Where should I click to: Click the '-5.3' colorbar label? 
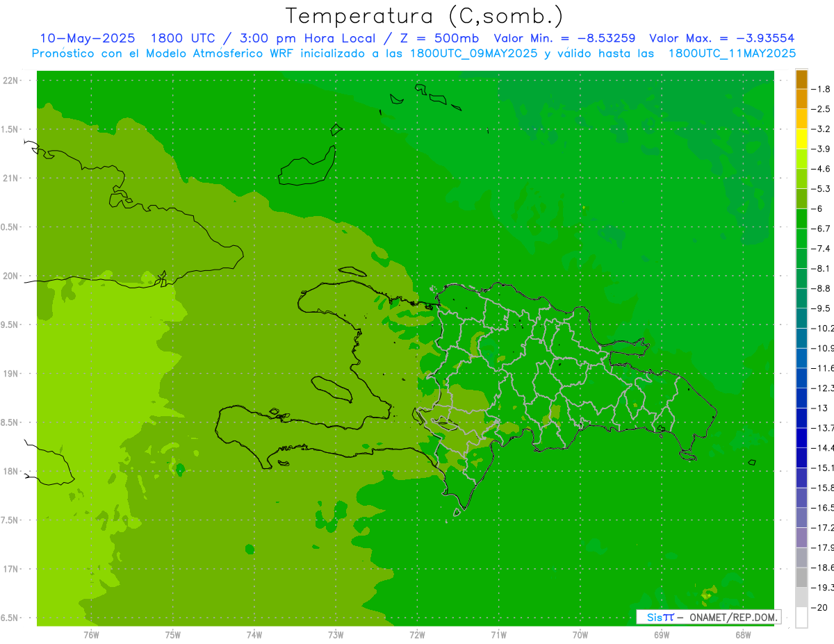[821, 188]
